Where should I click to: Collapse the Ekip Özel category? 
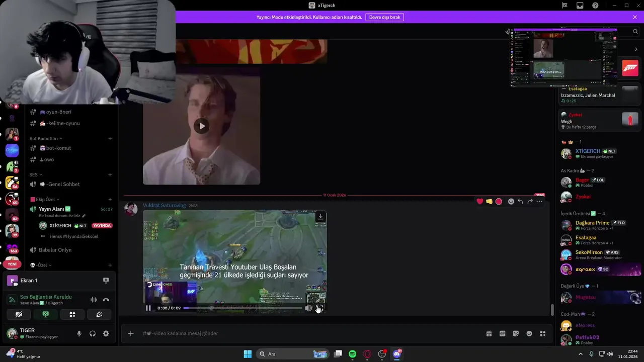pos(45,200)
